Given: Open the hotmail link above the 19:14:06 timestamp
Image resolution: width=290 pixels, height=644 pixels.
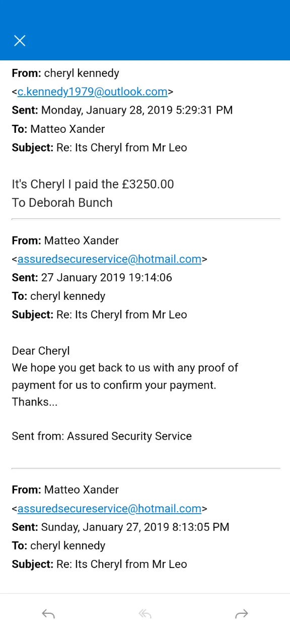Looking at the screenshot, I should 109,259.
